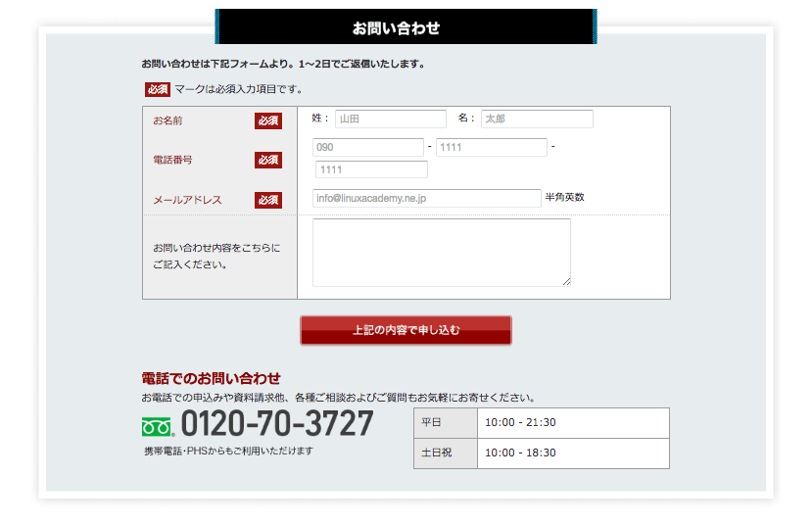This screenshot has height=524, width=812.
Task: Click the メールアドレス field label
Action: click(187, 200)
